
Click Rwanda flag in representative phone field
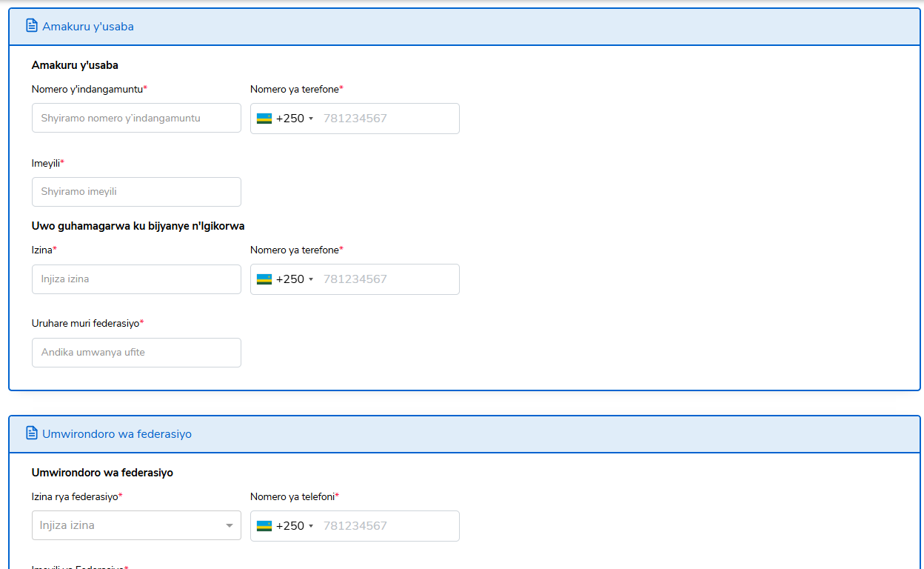click(264, 279)
